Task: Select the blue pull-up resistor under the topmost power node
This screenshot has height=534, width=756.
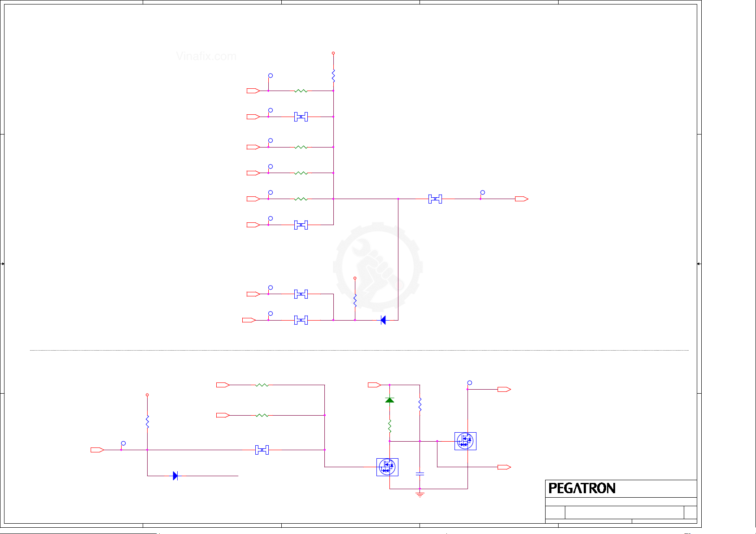Action: coord(333,75)
